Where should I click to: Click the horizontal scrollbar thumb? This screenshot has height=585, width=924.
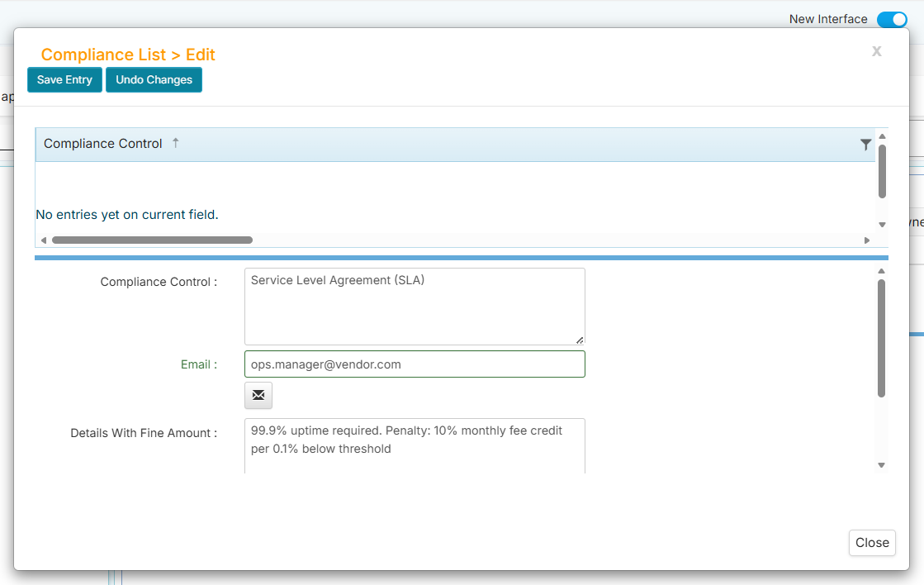[153, 240]
